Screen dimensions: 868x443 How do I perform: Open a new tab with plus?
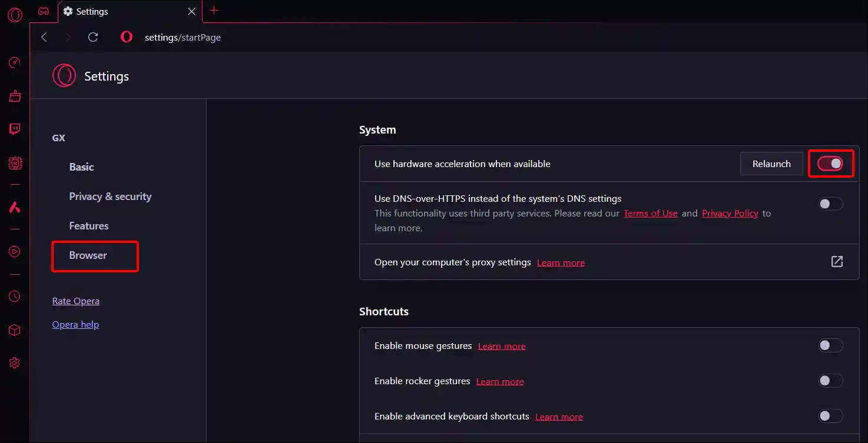[214, 11]
